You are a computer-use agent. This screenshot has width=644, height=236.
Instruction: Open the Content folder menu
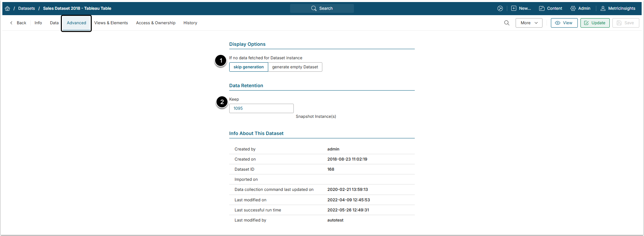[x=551, y=8]
